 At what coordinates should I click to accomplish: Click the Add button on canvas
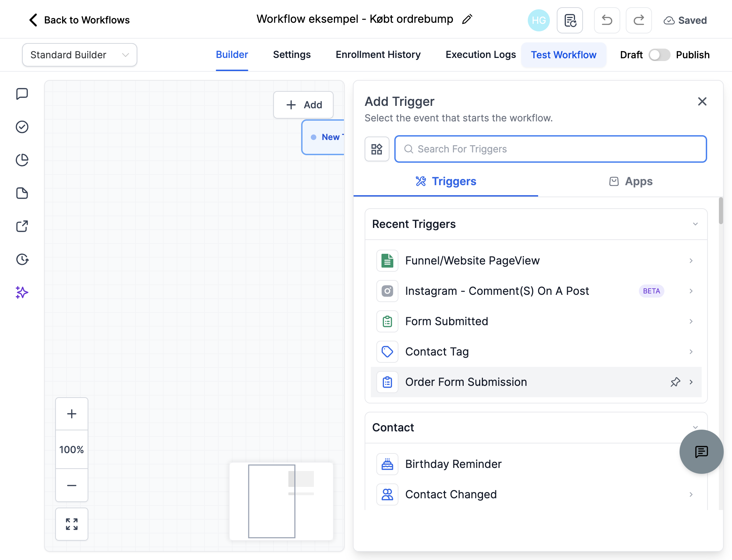click(304, 105)
